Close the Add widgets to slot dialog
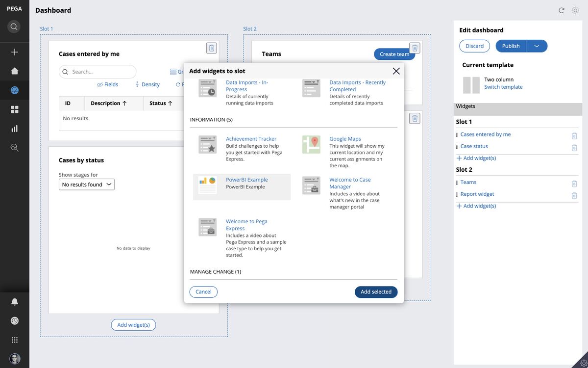The image size is (588, 368). coord(396,71)
